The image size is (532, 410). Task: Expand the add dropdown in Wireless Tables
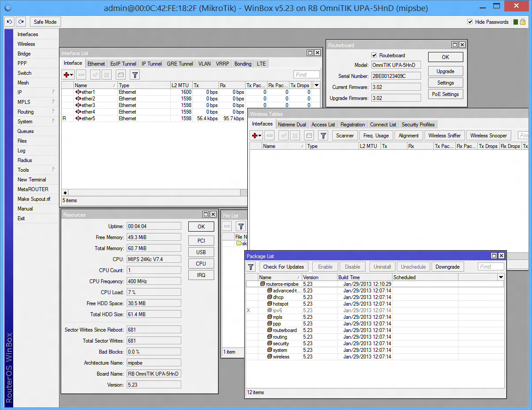[257, 136]
